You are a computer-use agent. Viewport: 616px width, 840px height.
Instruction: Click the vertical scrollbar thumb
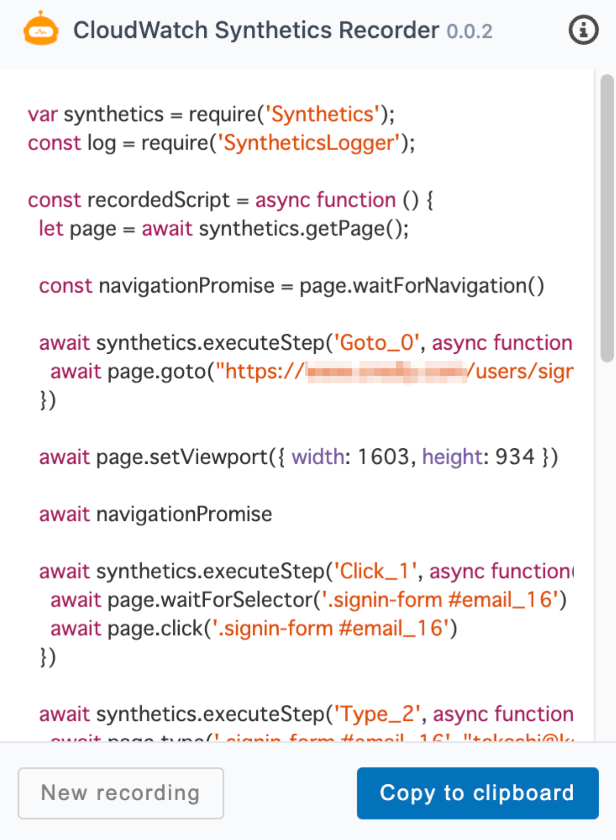coord(607,218)
